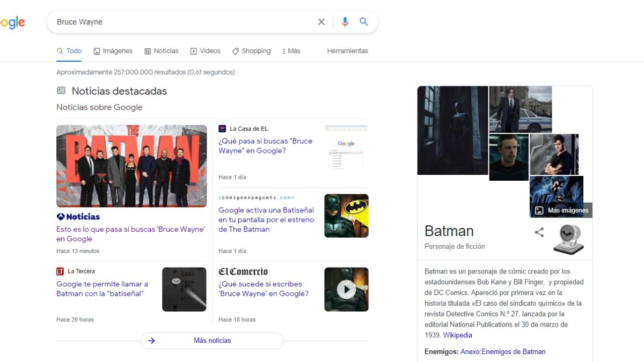644x362 pixels.
Task: Open Más imágenes in the Batman panel
Action: point(562,211)
